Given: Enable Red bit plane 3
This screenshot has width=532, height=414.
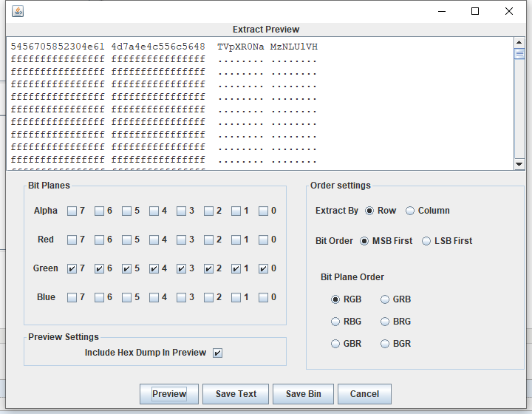Looking at the screenshot, I should [181, 240].
